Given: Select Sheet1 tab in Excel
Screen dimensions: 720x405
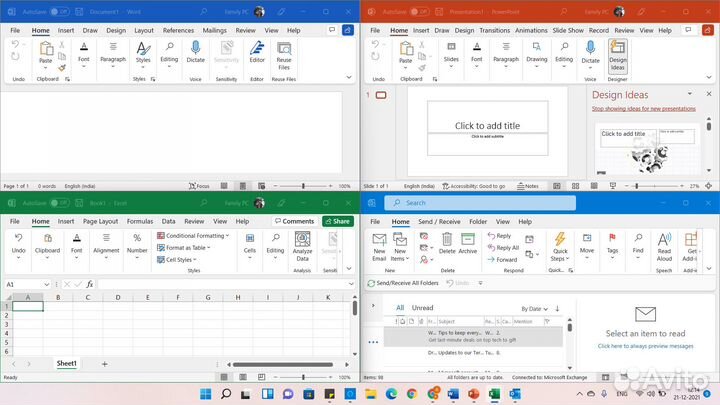Looking at the screenshot, I should pos(67,363).
